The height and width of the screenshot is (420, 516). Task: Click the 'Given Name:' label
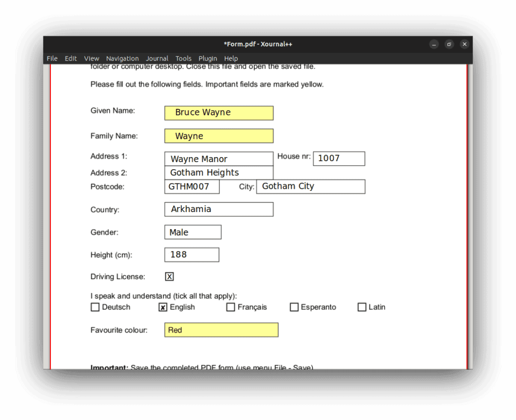113,110
